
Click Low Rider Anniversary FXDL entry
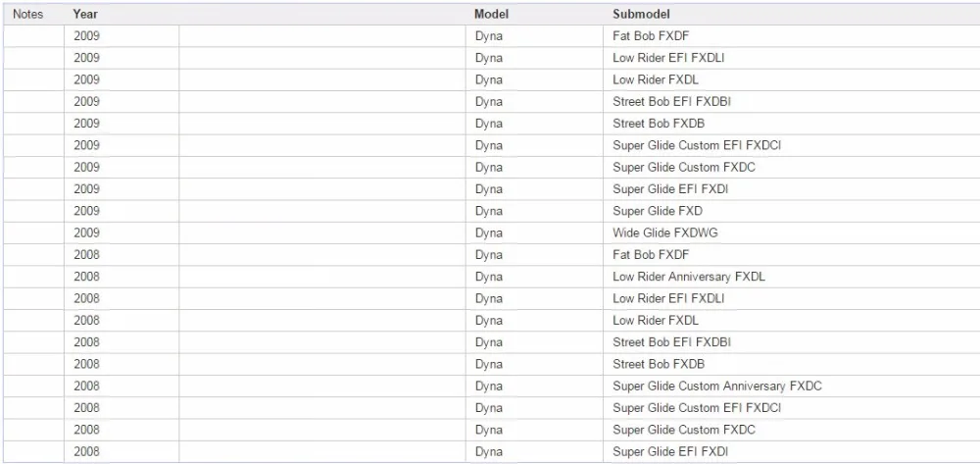[x=689, y=277]
